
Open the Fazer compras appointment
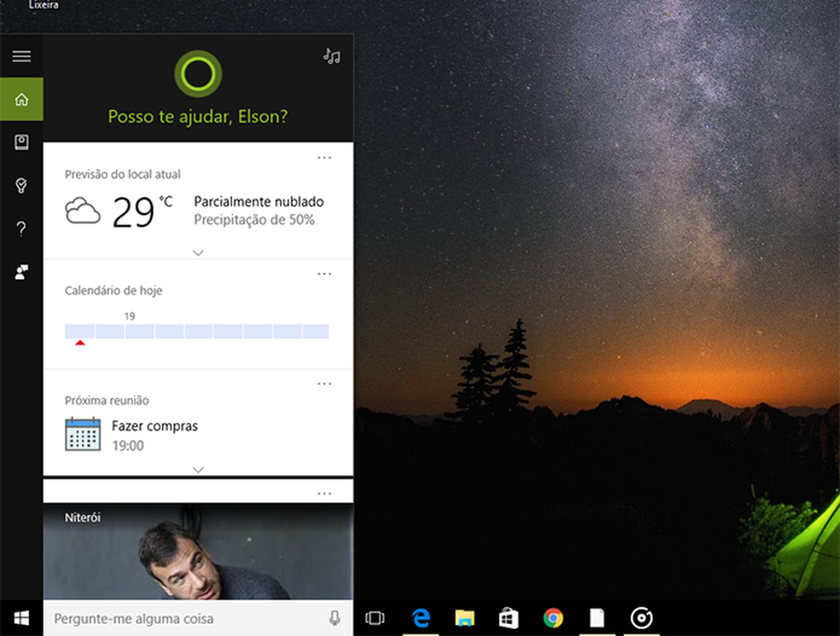point(155,426)
